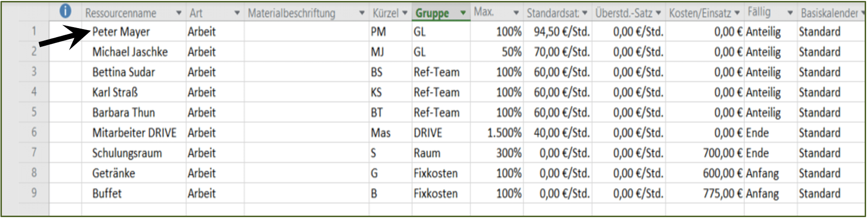Click the blue info indicator column icon
This screenshot has width=868, height=219.
(x=65, y=12)
